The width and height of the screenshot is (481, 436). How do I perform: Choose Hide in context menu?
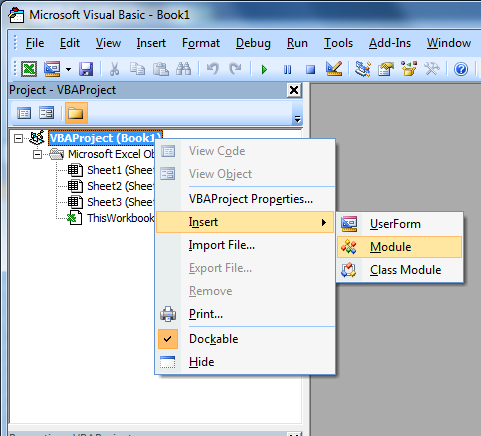point(245,362)
